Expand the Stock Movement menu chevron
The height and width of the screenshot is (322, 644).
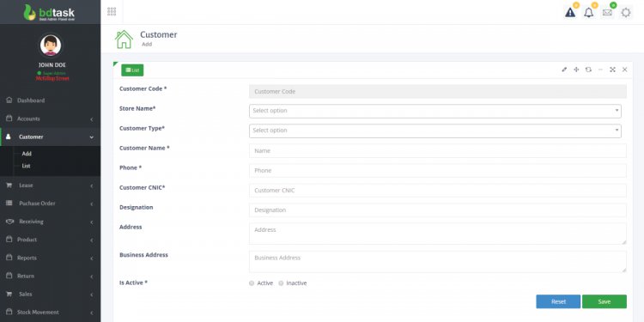pos(91,313)
